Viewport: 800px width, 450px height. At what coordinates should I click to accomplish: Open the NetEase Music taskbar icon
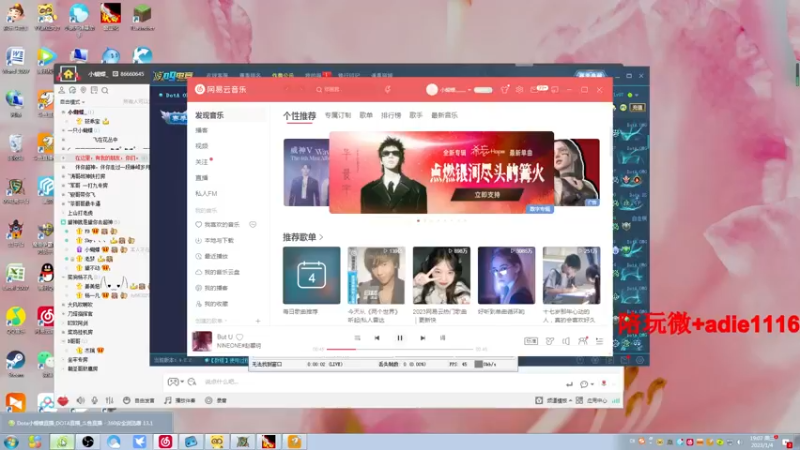coord(165,442)
